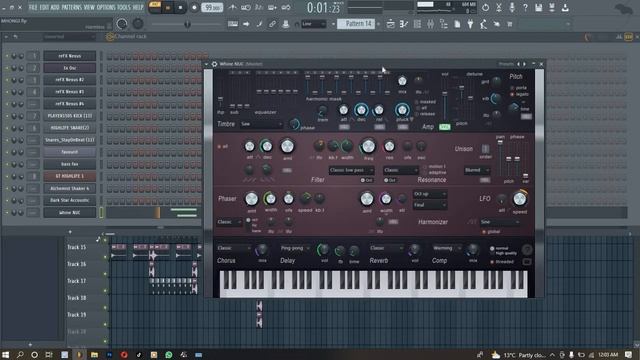The image size is (640, 360).
Task: Open the Comp Warming dropdown
Action: 446,248
